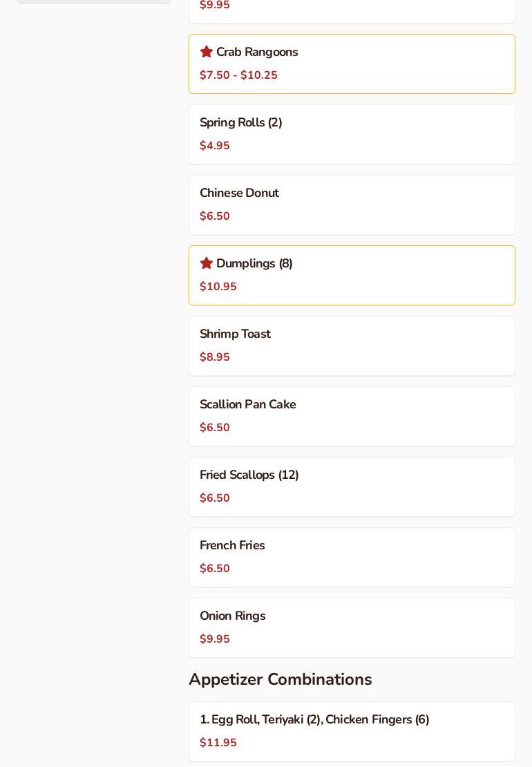Viewport: 532px width, 767px height.
Task: Open the Crab Rangoons menu item
Action: point(257,53)
